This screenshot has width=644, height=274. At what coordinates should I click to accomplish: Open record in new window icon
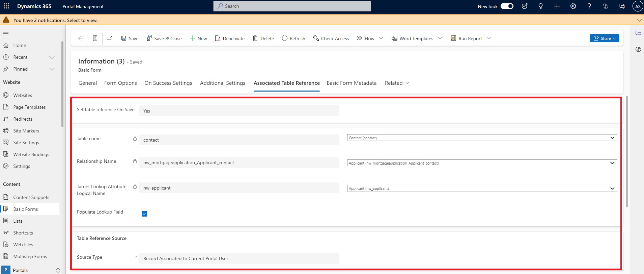109,38
